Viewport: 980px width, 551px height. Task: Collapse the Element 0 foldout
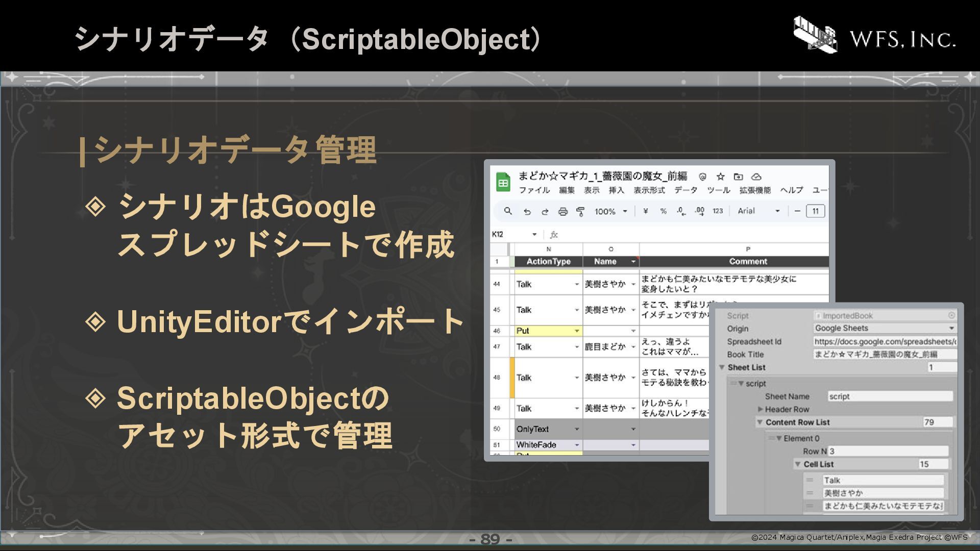(779, 438)
